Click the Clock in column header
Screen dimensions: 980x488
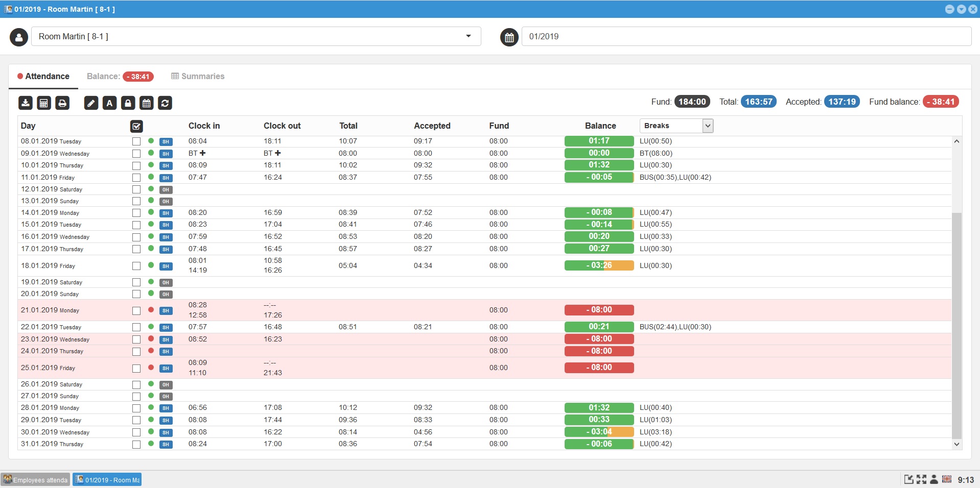pos(204,126)
